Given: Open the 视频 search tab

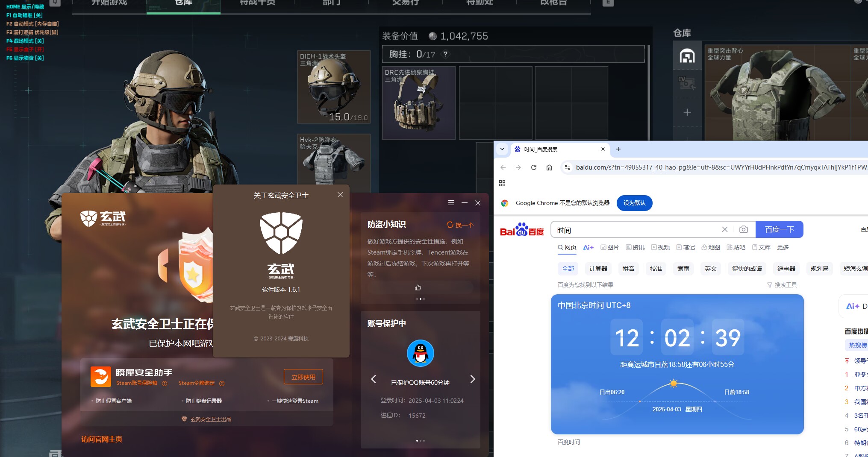Looking at the screenshot, I should click(x=660, y=247).
